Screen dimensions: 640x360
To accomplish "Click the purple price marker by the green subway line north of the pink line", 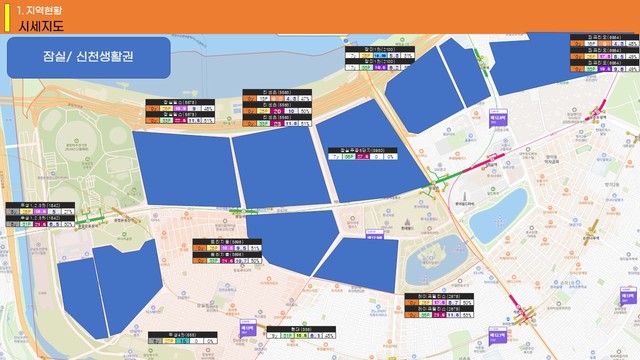I will [x=498, y=118].
